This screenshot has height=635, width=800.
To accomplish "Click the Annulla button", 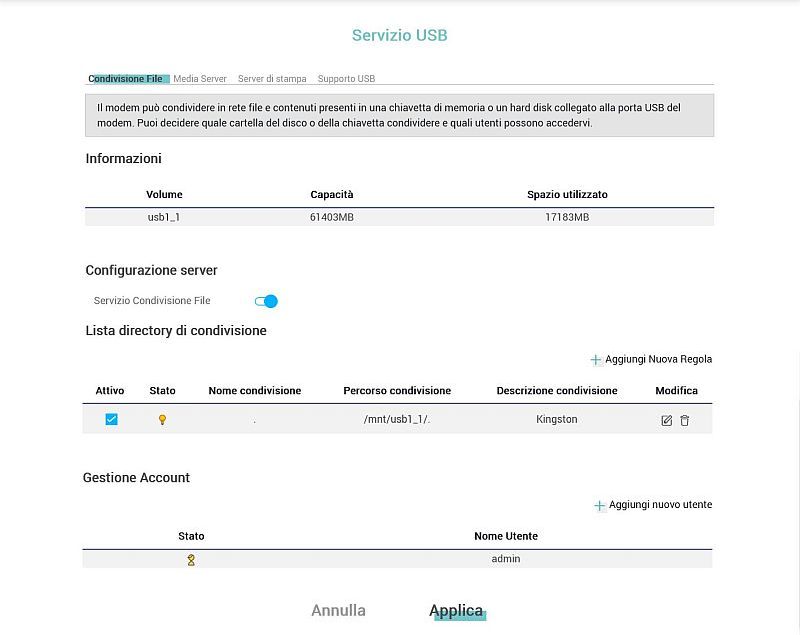I will tap(338, 611).
